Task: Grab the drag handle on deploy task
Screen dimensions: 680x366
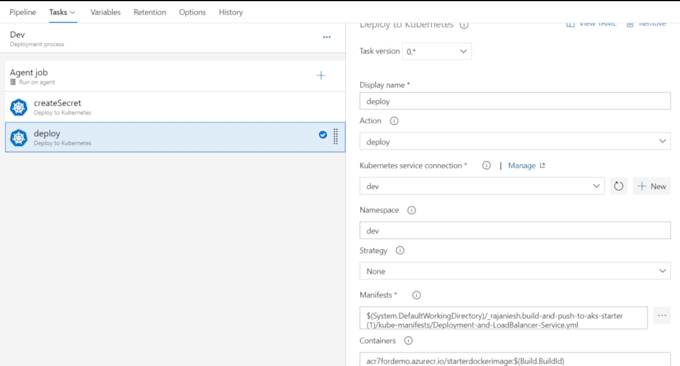Action: point(336,136)
